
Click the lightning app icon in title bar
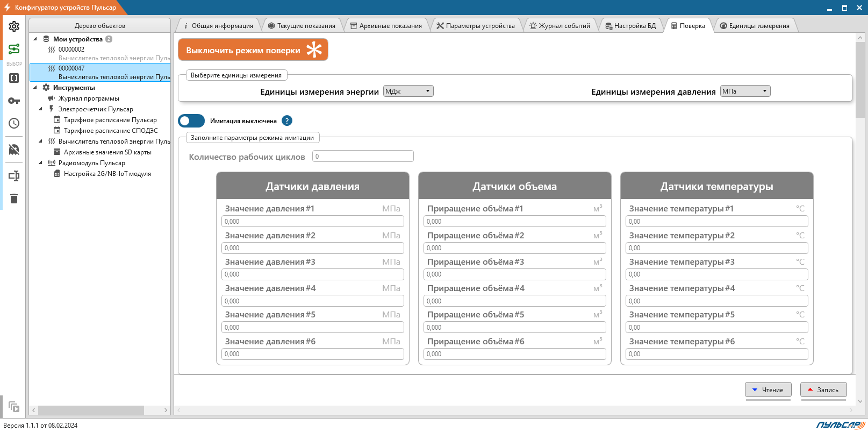tap(7, 8)
